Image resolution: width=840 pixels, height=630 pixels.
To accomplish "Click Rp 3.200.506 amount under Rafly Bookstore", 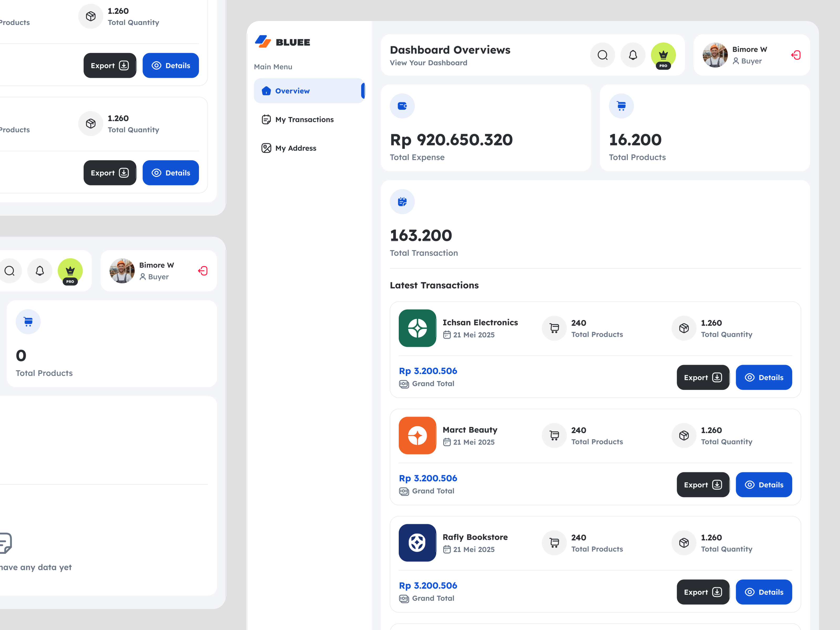I will pos(428,586).
